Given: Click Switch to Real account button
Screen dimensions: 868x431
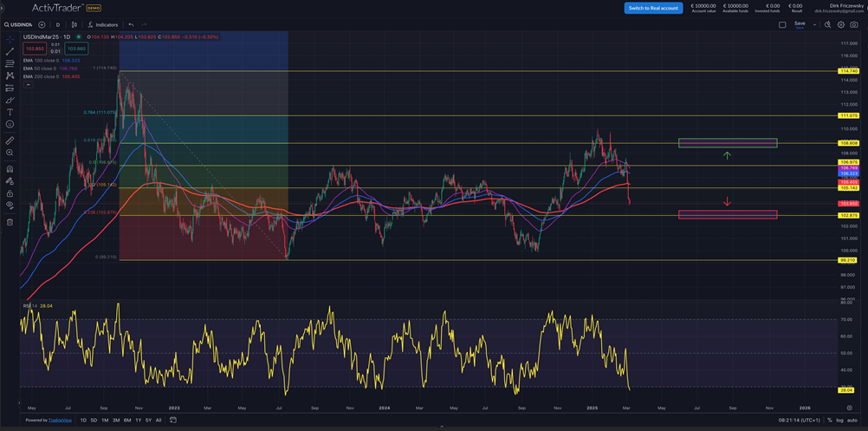Looking at the screenshot, I should pos(653,8).
